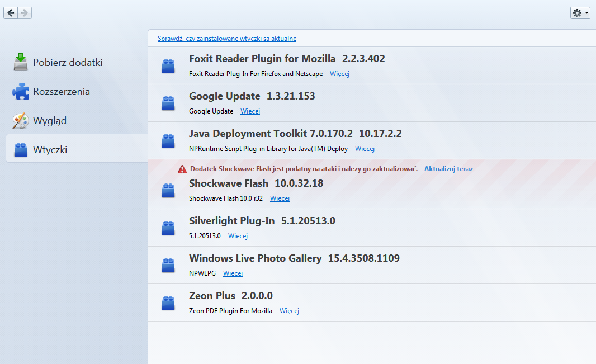Click the Shockwave Flash 10.0 r32 description

(226, 198)
